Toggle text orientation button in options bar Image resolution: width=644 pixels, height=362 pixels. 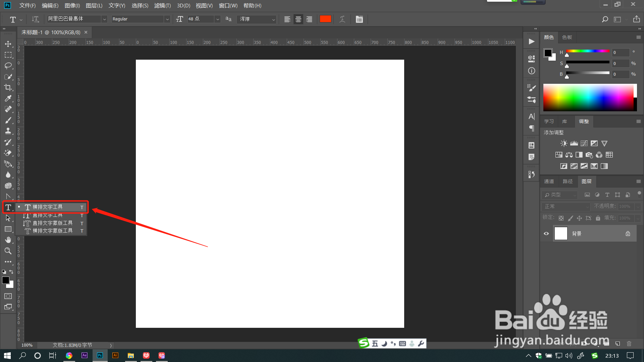click(35, 19)
